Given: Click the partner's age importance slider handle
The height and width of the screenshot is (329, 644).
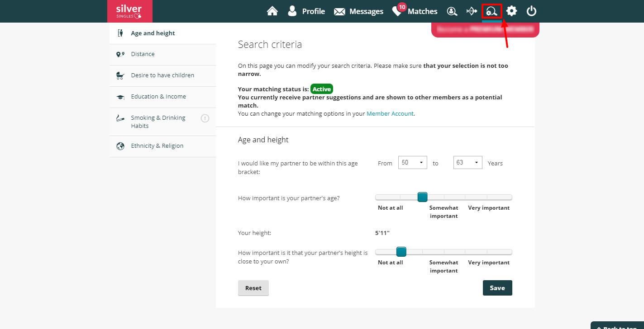Looking at the screenshot, I should [x=422, y=197].
